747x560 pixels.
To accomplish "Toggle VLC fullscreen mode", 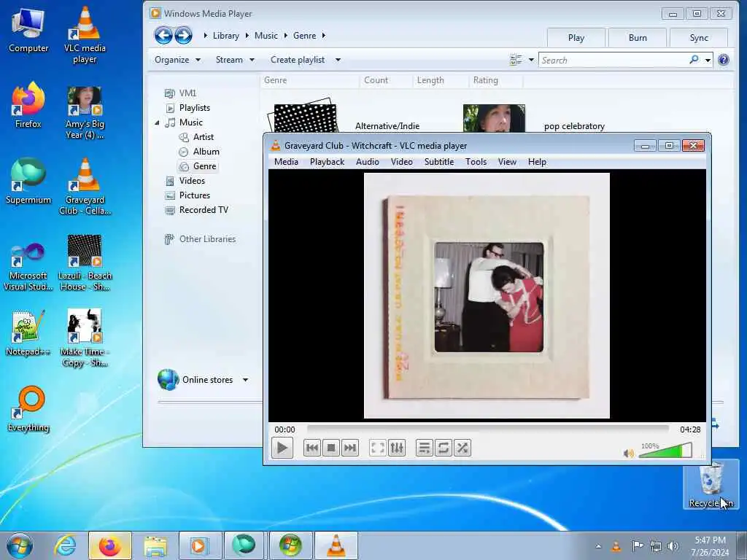I will (x=378, y=448).
